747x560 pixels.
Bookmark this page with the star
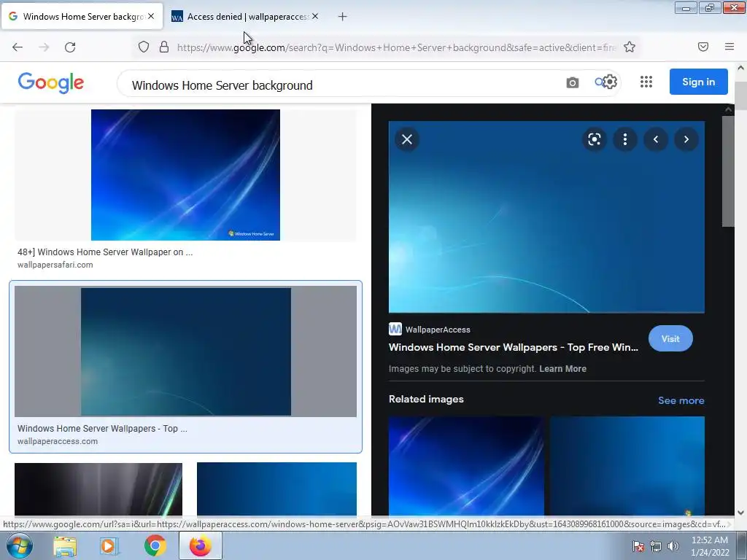pyautogui.click(x=630, y=47)
